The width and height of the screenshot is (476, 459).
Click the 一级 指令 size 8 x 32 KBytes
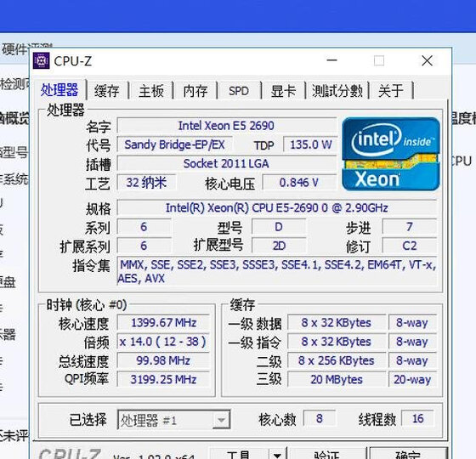coord(337,342)
